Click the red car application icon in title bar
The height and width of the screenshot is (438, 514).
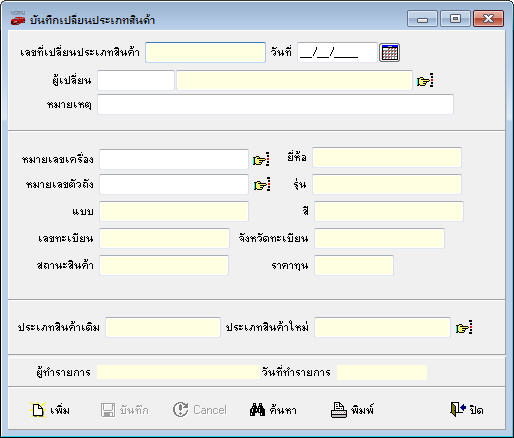point(18,20)
